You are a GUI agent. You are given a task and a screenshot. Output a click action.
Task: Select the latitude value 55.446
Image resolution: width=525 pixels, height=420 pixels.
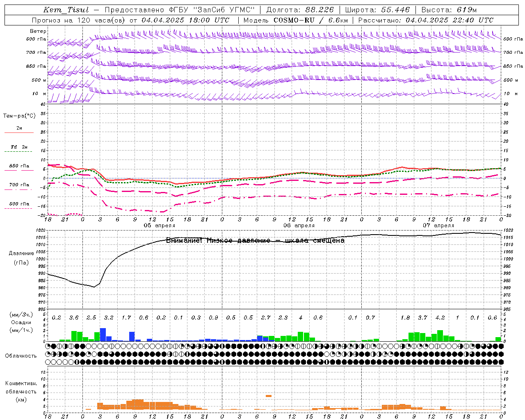tap(395, 10)
